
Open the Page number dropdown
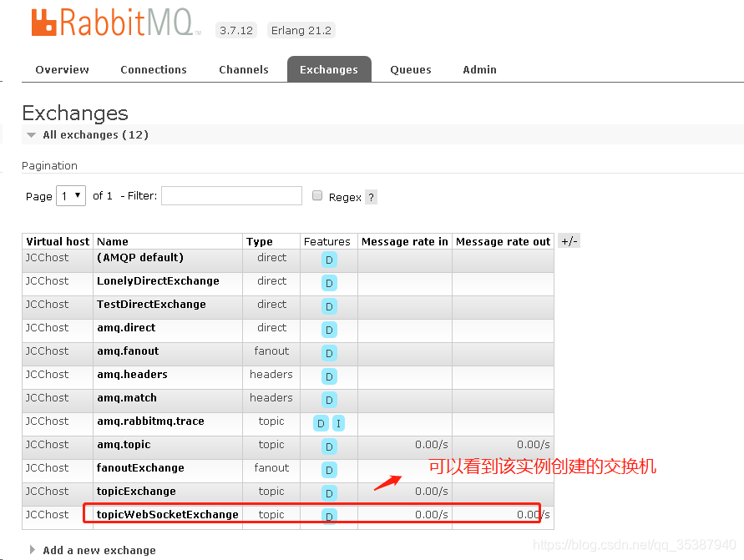coord(71,195)
